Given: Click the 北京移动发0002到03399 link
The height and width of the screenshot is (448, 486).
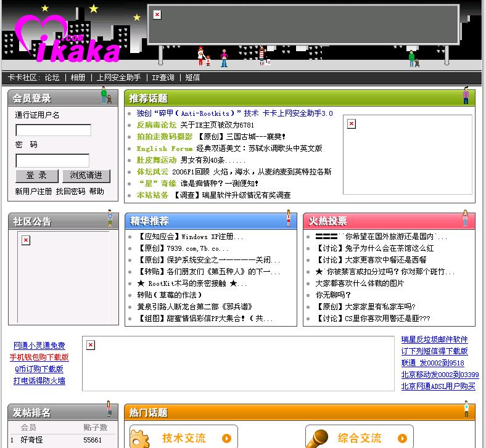Looking at the screenshot, I should coord(440,375).
